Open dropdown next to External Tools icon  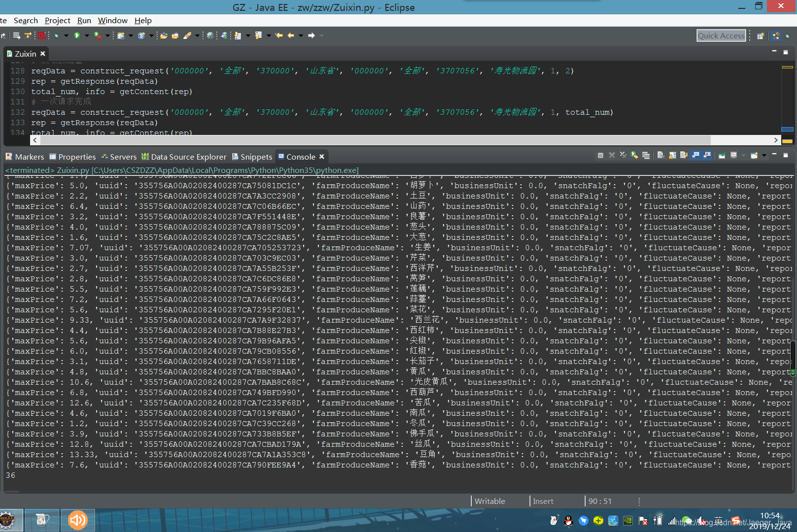(107, 35)
